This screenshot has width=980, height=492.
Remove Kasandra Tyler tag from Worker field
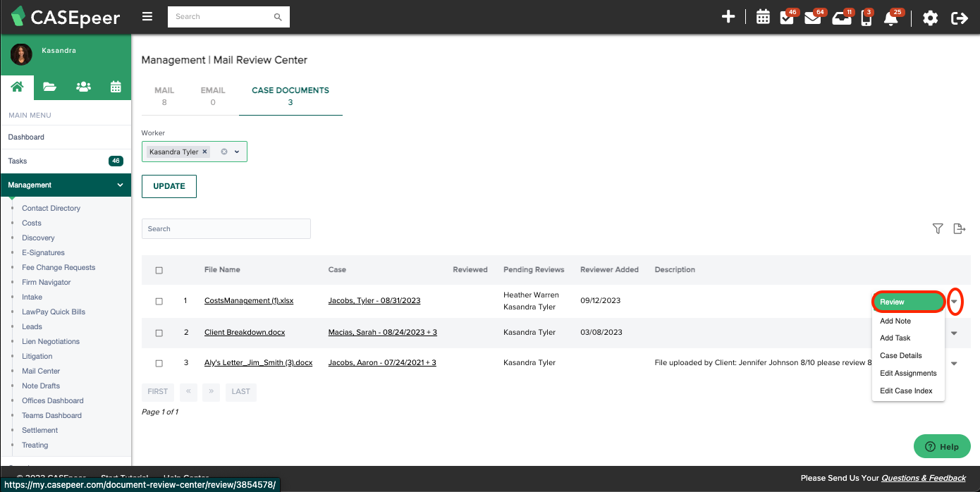(204, 152)
